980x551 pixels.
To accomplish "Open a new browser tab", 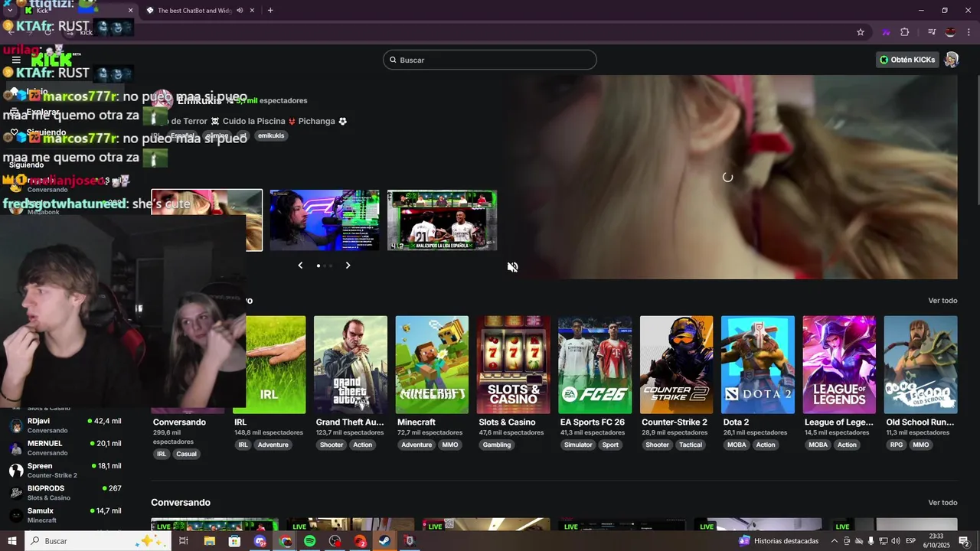I will [x=270, y=11].
